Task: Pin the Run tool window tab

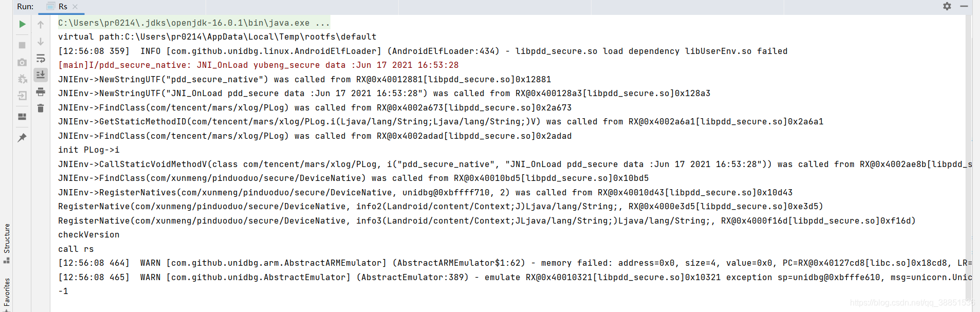Action: 22,137
